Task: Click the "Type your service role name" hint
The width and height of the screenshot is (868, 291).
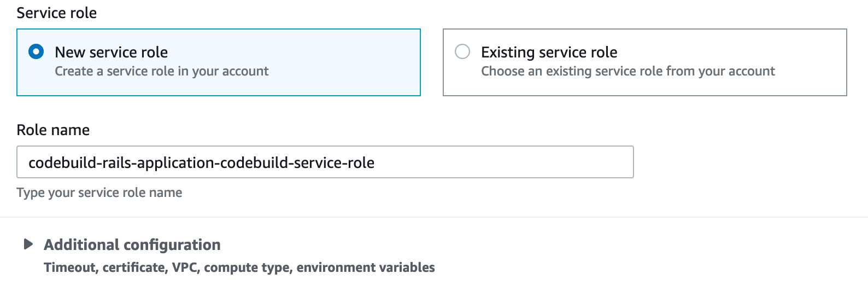Action: [99, 193]
